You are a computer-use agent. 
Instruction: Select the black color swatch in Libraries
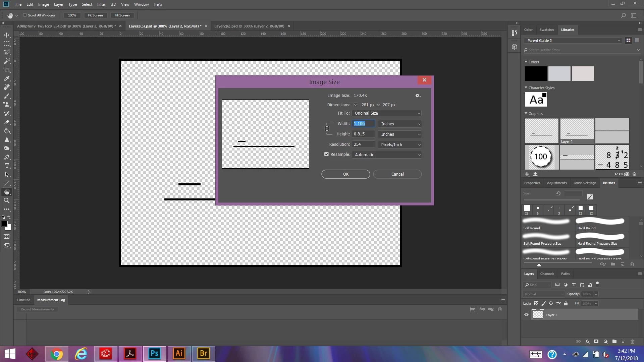coord(536,74)
